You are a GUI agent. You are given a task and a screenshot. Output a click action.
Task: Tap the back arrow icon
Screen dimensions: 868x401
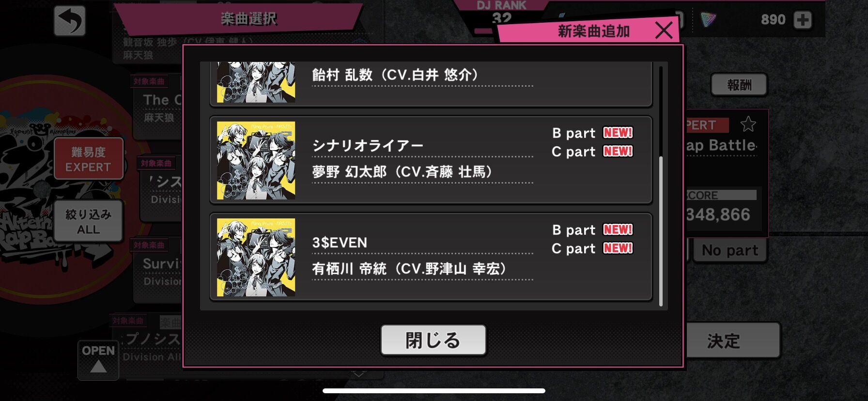[70, 21]
